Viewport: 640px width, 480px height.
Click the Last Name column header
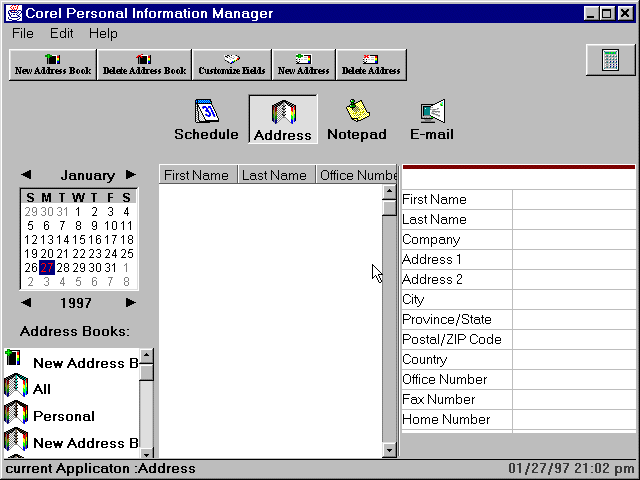[276, 175]
